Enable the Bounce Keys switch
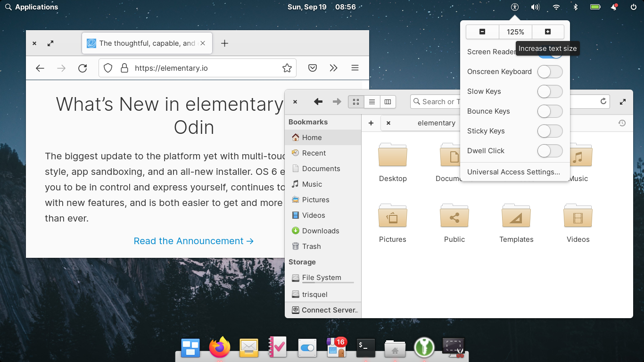Image resolution: width=644 pixels, height=362 pixels. coord(550,111)
